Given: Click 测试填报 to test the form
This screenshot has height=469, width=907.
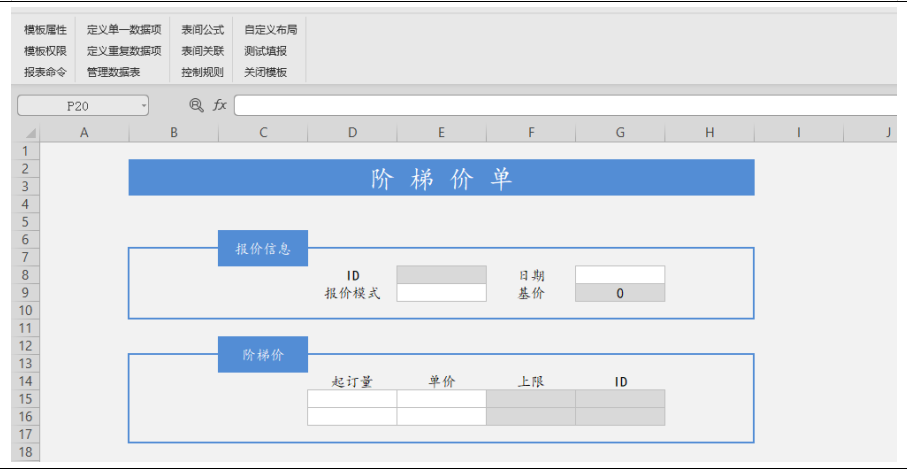Looking at the screenshot, I should pyautogui.click(x=265, y=51).
